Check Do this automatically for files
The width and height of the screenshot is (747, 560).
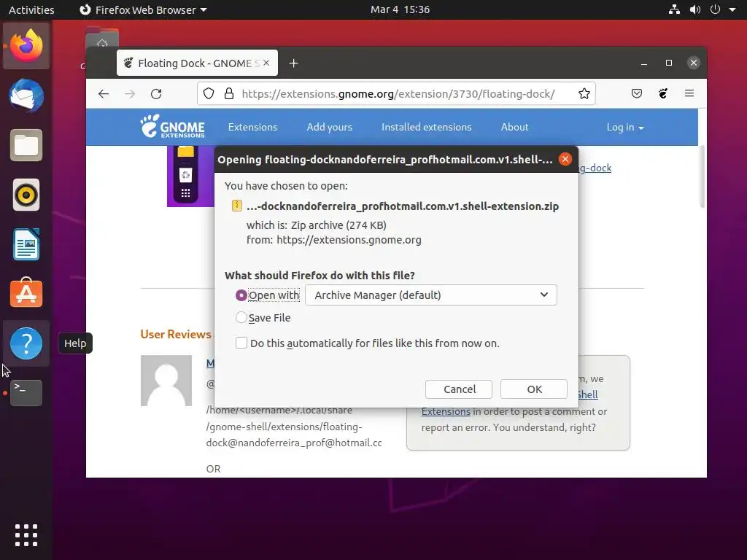pos(241,343)
